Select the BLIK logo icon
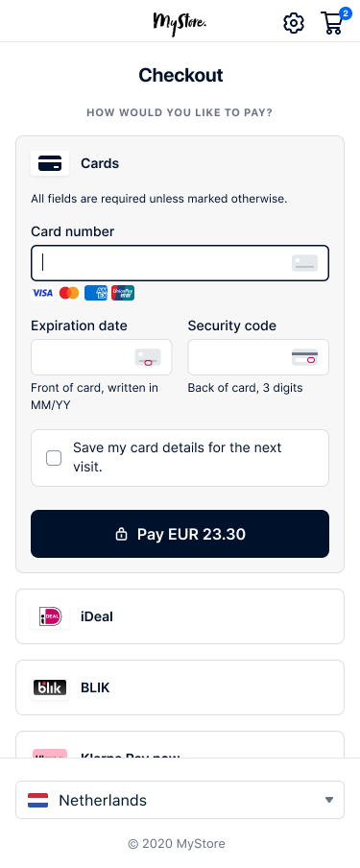 pyautogui.click(x=50, y=687)
